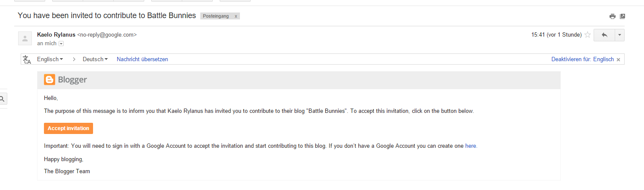Click 'Deaktivieren für: Englisch' link
Screen dimensions: 644x190
(582, 59)
